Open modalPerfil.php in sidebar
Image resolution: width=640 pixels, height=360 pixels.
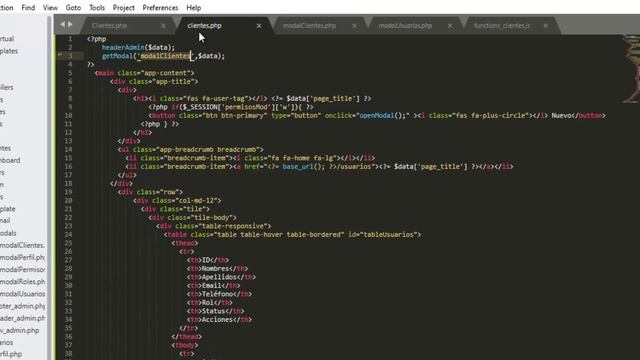click(22, 258)
